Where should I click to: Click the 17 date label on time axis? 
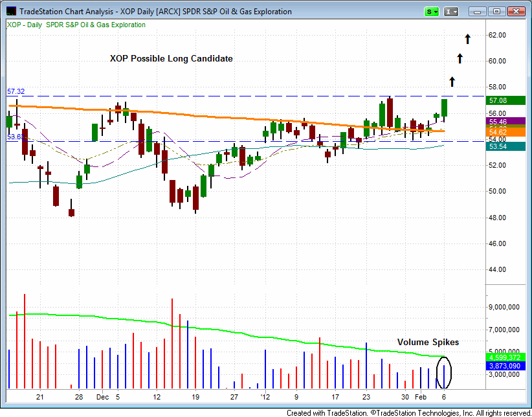pos(335,397)
